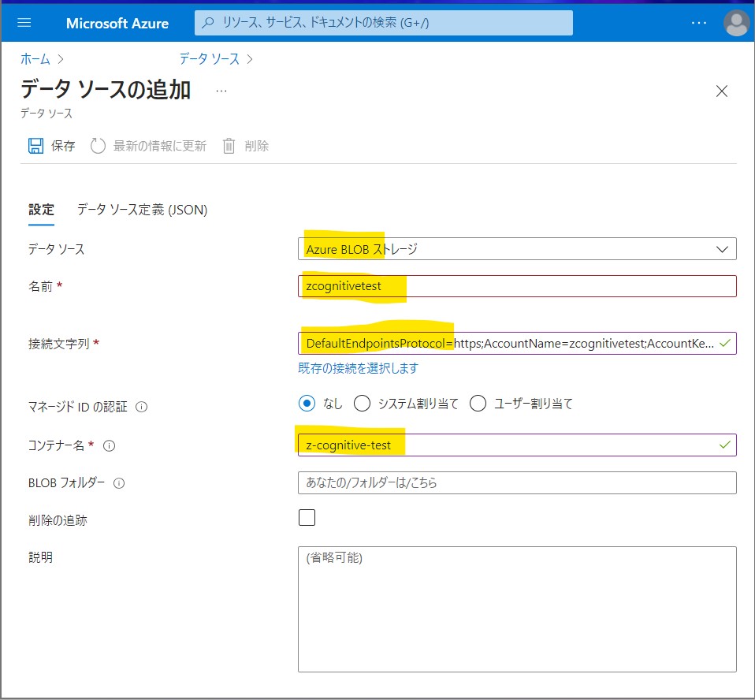
Task: Open the Azure portal hamburger menu
Action: pos(24,23)
